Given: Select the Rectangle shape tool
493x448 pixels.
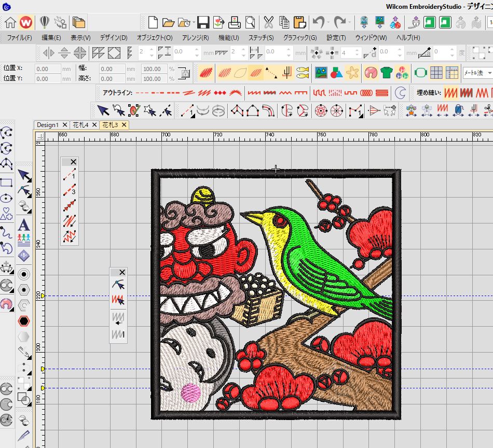Looking at the screenshot, I should coord(6,183).
